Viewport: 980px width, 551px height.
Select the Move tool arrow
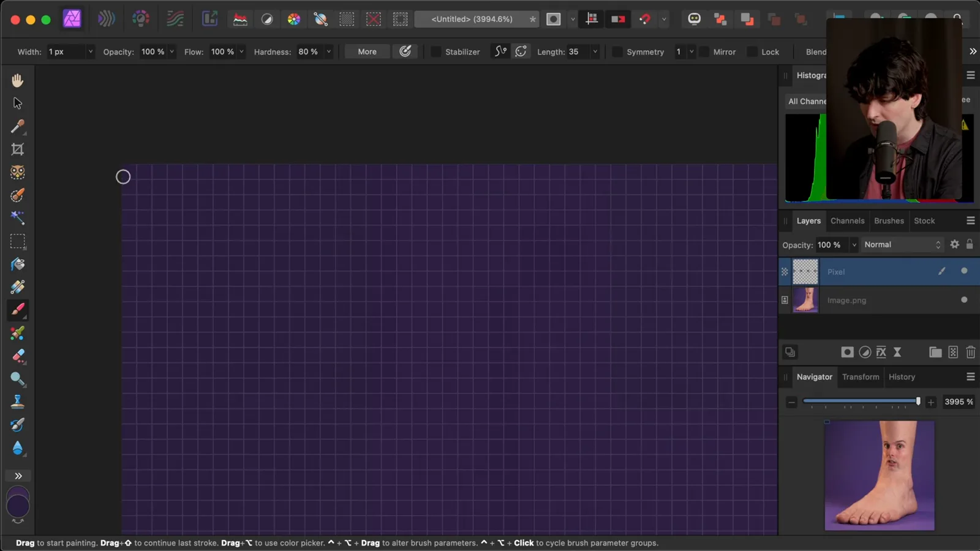click(x=17, y=103)
